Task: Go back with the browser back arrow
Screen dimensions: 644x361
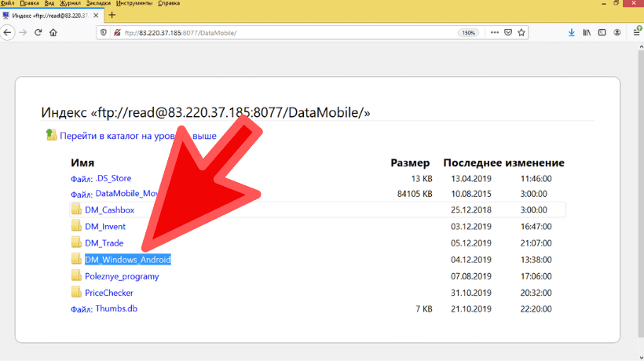Action: point(8,32)
